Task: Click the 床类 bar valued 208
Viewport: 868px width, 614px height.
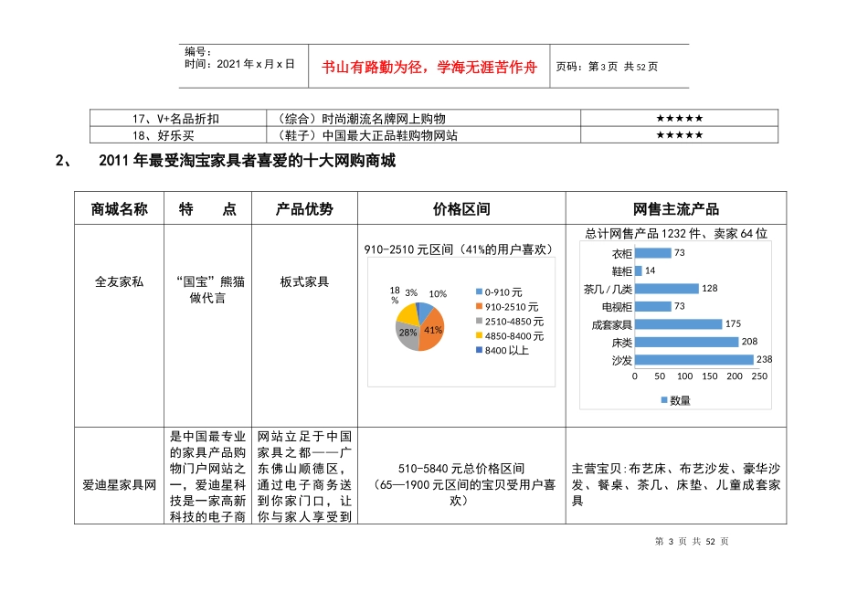Action: click(686, 342)
